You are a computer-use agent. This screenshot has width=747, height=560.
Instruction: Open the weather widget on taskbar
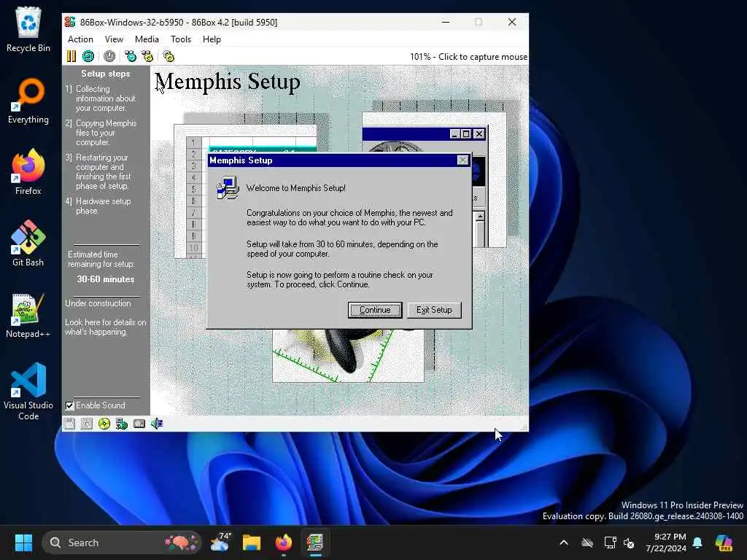[x=220, y=542]
